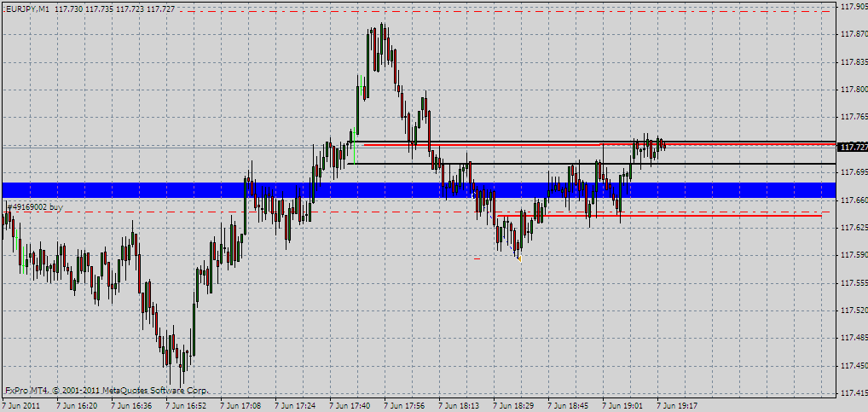
Task: Click price label 117.660 on axis
Action: coord(853,200)
